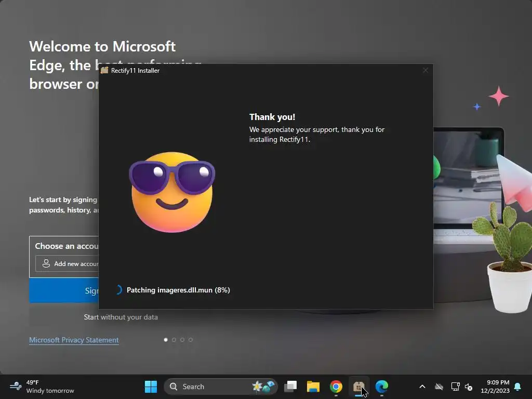Open network status tray icon

(455, 387)
